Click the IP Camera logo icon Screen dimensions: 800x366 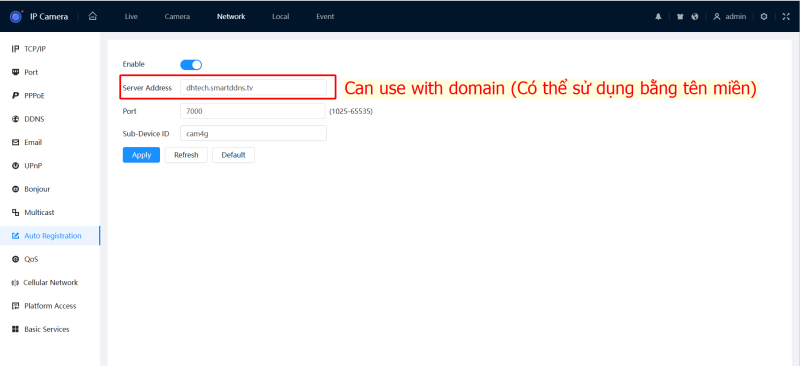[16, 16]
